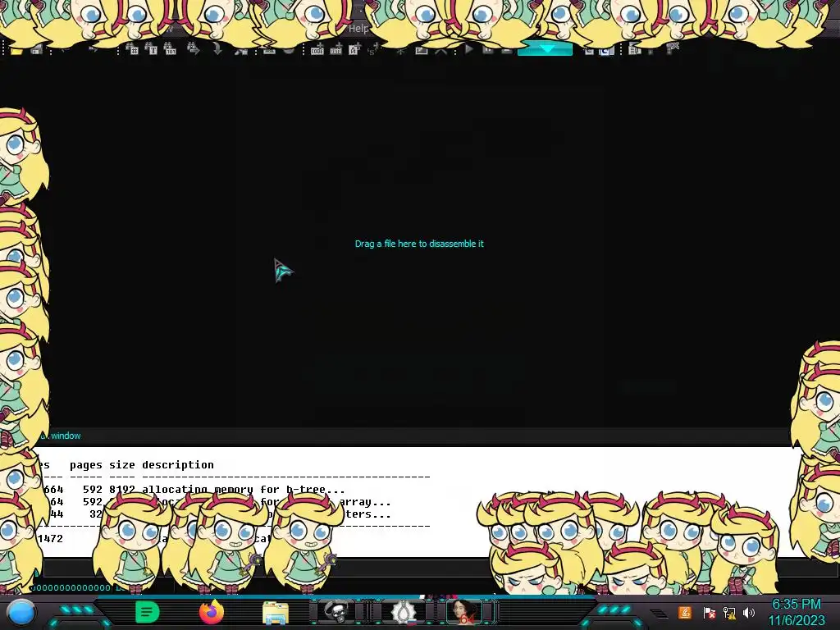This screenshot has height=630, width=840.
Task: Open File Explorer from the taskbar
Action: pyautogui.click(x=276, y=613)
